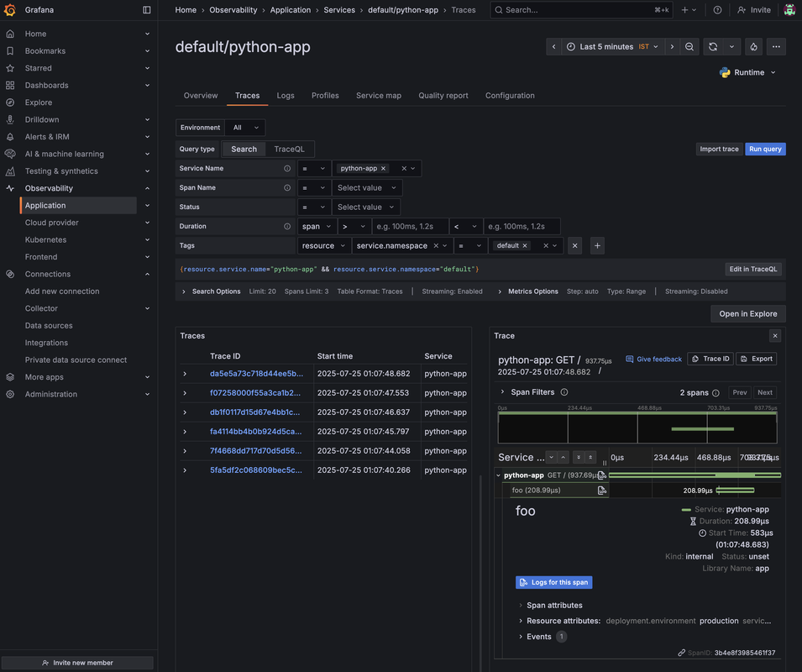Image resolution: width=802 pixels, height=672 pixels.
Task: Open Dashboards in the sidebar
Action: (46, 86)
